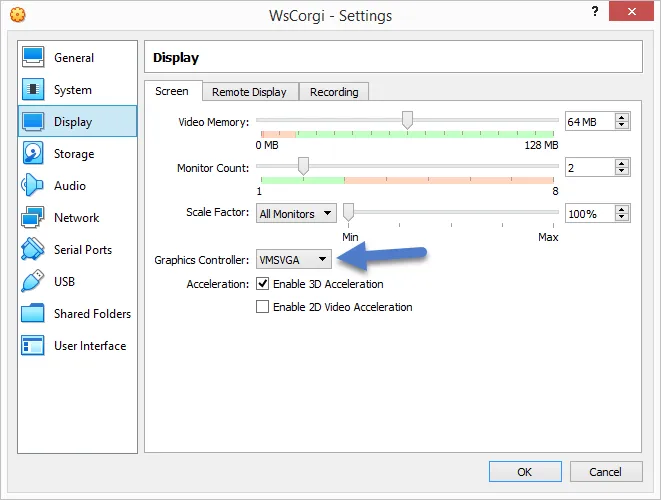Select the System chip icon
The height and width of the screenshot is (500, 661).
pyautogui.click(x=33, y=89)
